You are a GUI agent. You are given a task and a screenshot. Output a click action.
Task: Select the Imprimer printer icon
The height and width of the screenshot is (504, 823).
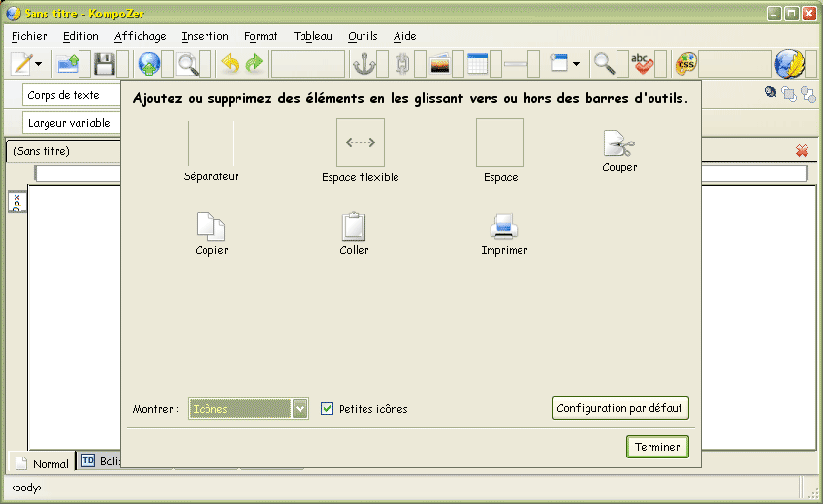click(504, 227)
